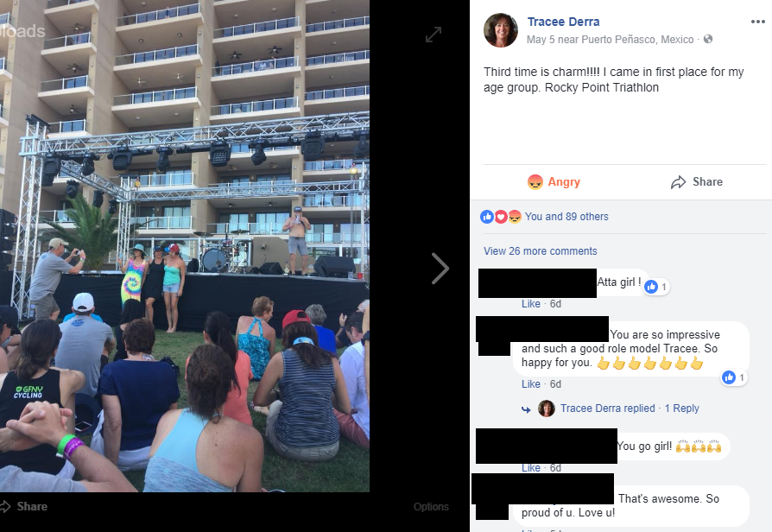The width and height of the screenshot is (772, 532).
Task: Click the Share arrow button under the post
Action: tap(697, 181)
